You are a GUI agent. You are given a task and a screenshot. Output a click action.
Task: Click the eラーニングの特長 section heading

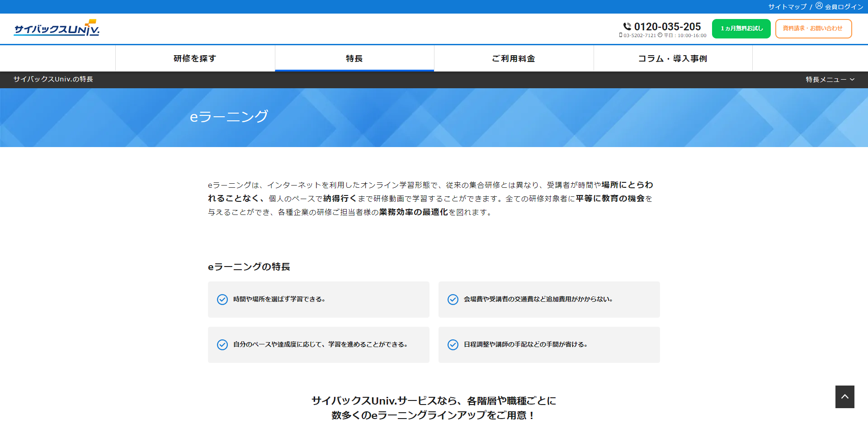[249, 267]
